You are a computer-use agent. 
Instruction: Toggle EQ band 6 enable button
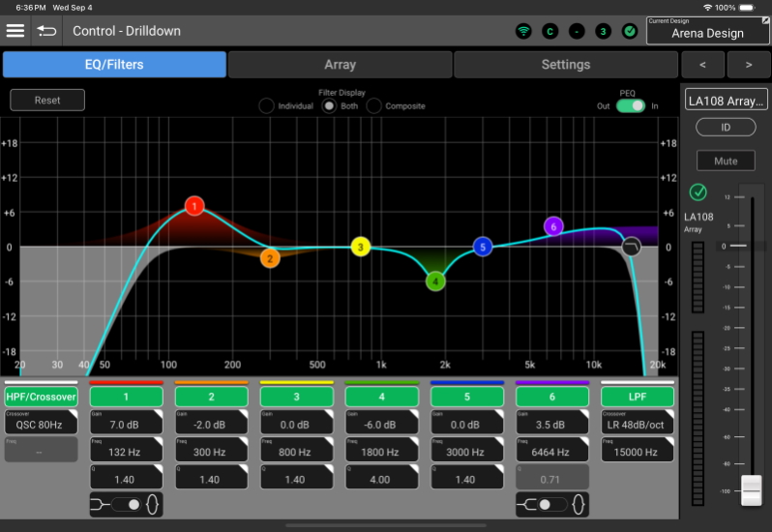[552, 397]
